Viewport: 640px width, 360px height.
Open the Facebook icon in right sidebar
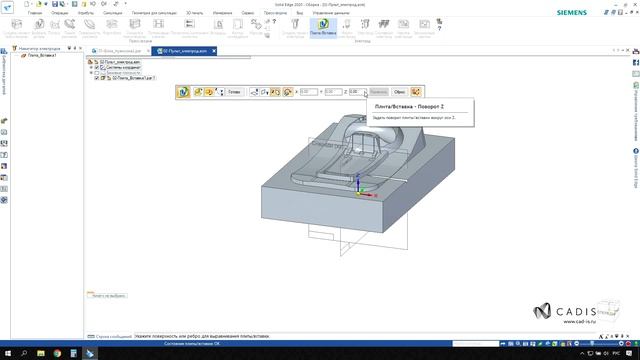tap(636, 62)
